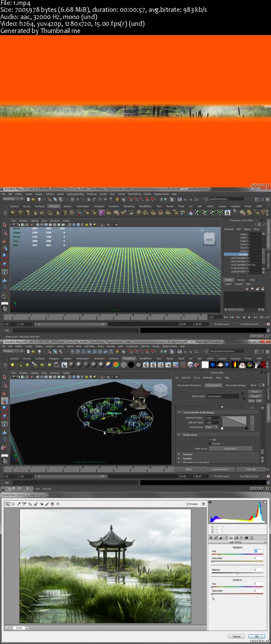271x644 pixels.
Task: Click Cancel in Camera Raw dialog
Action: pyautogui.click(x=236, y=636)
